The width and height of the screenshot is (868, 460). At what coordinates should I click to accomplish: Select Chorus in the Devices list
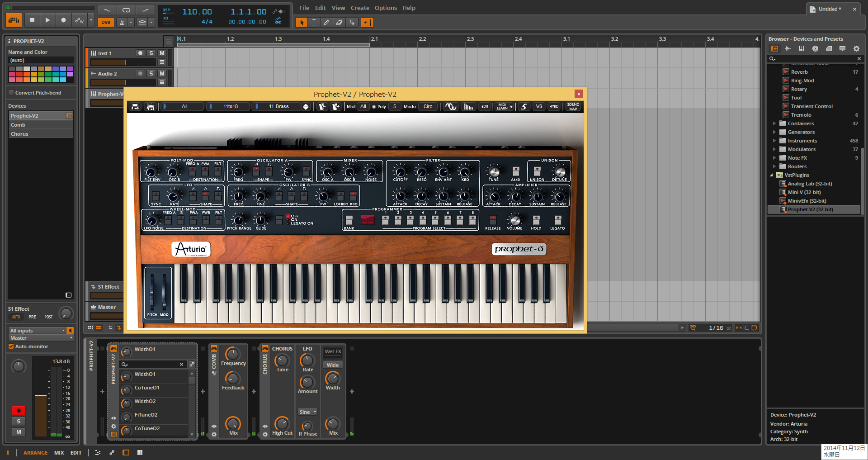(41, 134)
